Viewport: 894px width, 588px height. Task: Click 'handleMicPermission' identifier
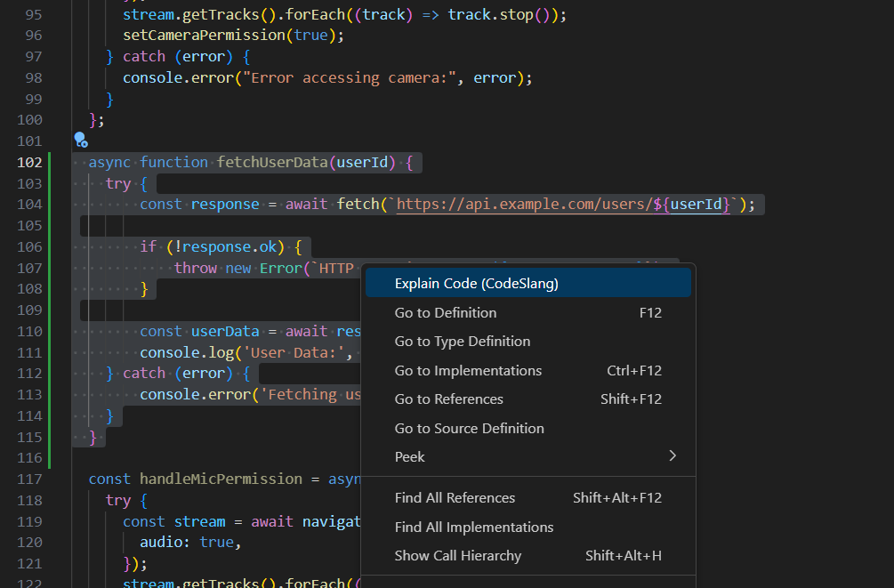pos(221,479)
